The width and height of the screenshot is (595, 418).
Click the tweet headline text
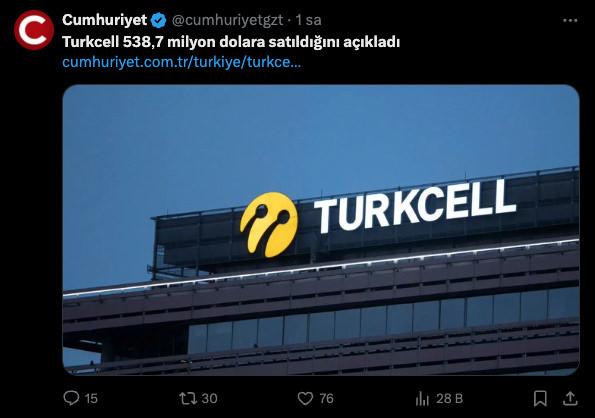click(x=231, y=42)
